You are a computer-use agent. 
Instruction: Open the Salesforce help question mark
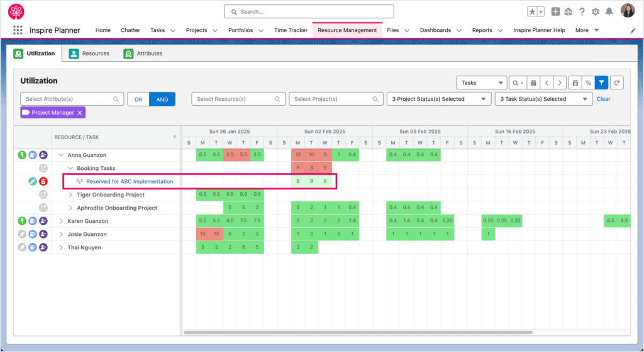(582, 11)
